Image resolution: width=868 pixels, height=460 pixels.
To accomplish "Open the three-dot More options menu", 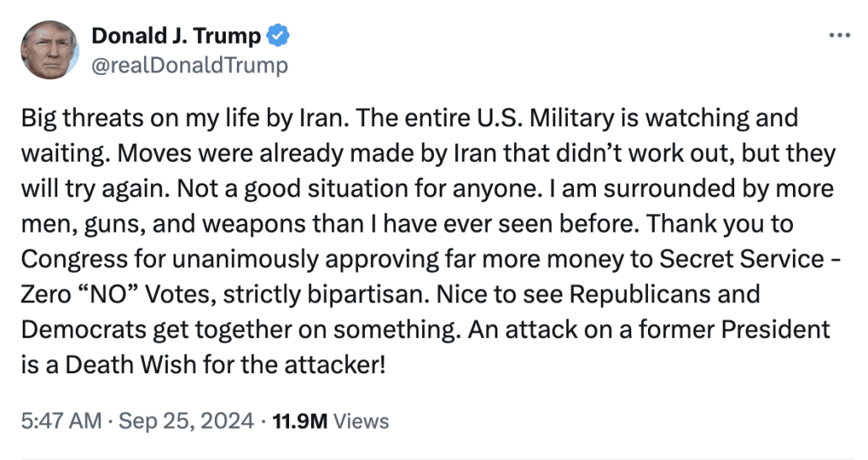I will coord(840,36).
